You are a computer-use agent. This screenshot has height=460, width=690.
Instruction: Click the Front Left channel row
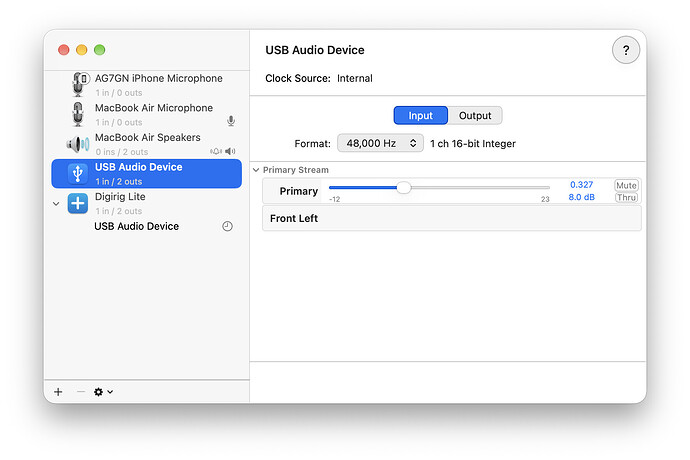[451, 218]
